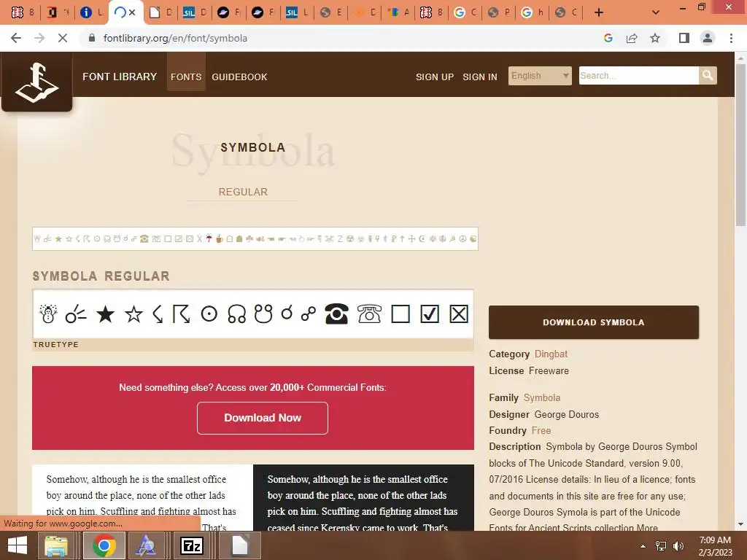Expand the tab search dropdown
Viewport: 747px width, 560px height.
tap(656, 12)
